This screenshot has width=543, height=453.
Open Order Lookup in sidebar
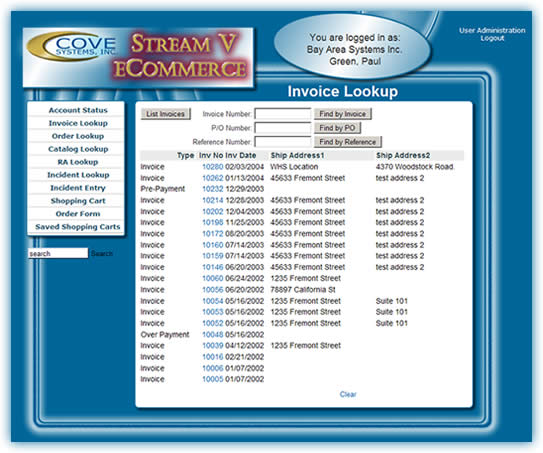pos(78,136)
